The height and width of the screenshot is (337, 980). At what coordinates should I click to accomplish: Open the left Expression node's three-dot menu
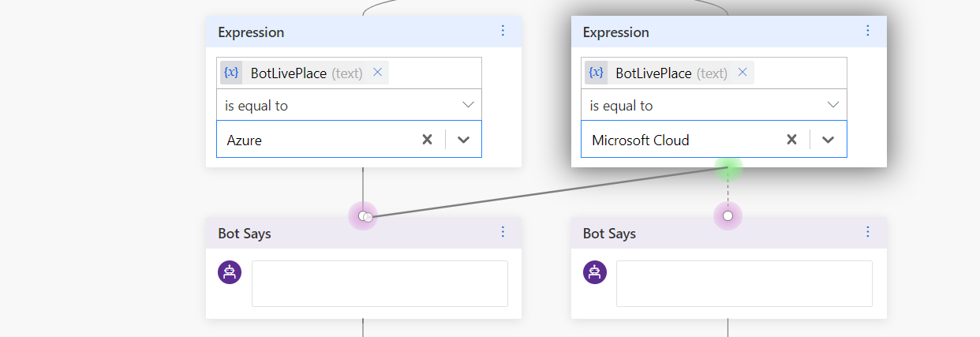(503, 31)
